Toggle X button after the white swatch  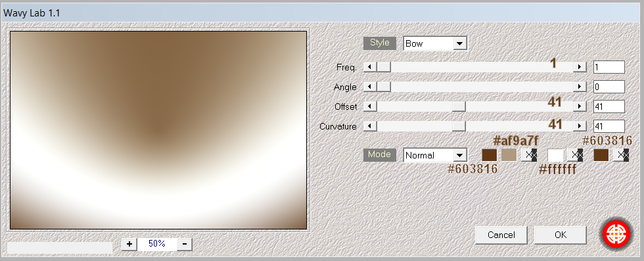(575, 155)
